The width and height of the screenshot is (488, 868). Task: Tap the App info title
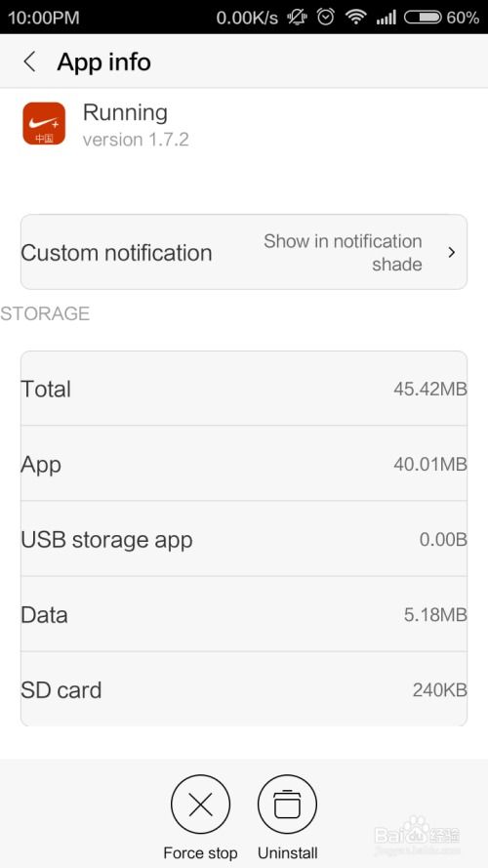tap(104, 62)
